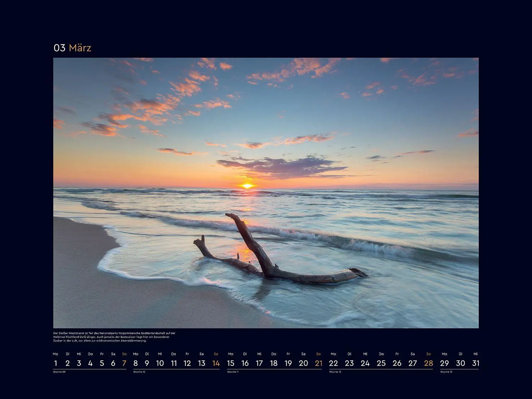The height and width of the screenshot is (399, 532).
Task: Click the "Fr" label above date 26
Action: click(397, 354)
